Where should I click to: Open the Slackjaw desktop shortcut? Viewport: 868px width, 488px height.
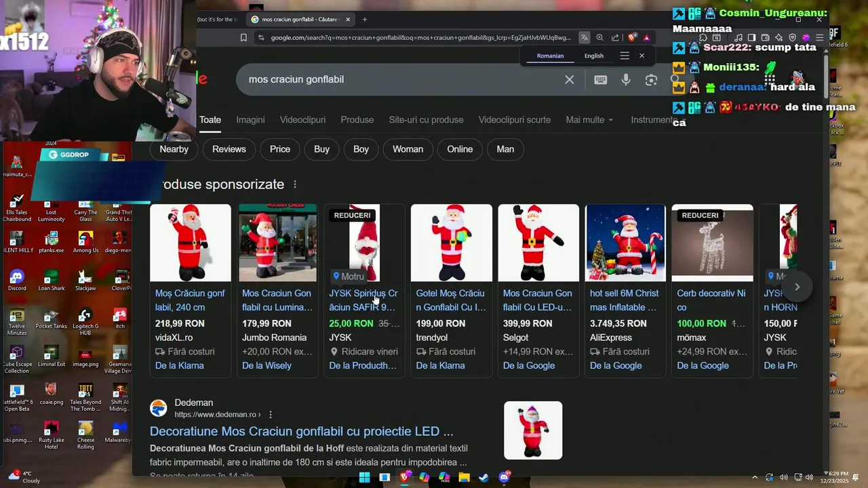[85, 281]
